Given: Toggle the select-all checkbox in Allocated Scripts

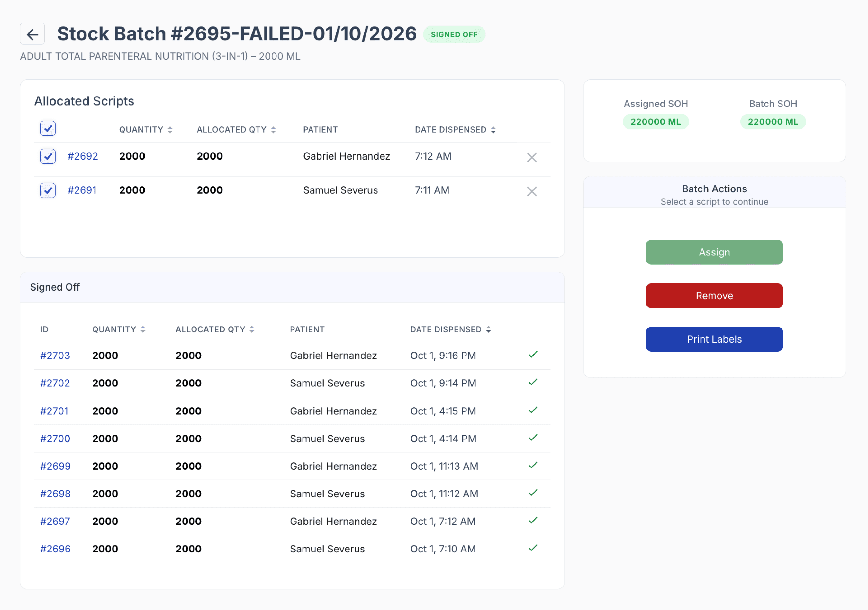Looking at the screenshot, I should [48, 129].
